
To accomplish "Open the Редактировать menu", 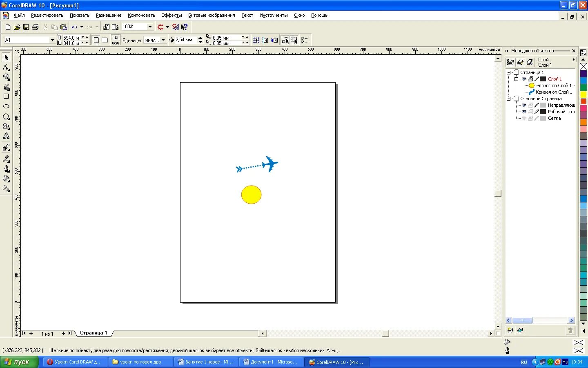I will tap(47, 15).
